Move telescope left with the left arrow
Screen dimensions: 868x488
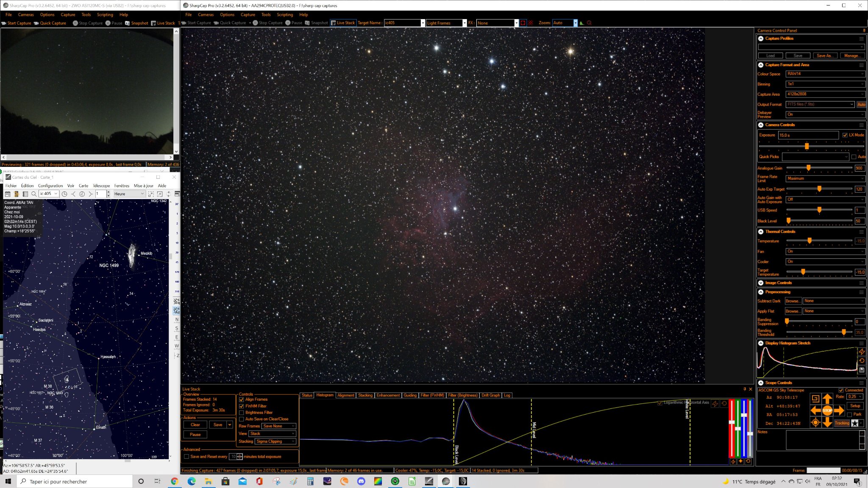tap(815, 410)
